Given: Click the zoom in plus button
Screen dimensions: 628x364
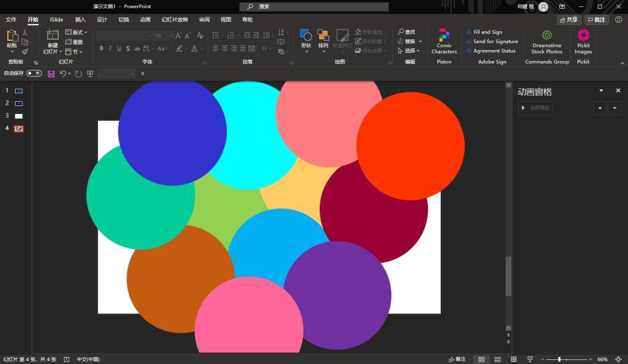Looking at the screenshot, I should (x=590, y=359).
